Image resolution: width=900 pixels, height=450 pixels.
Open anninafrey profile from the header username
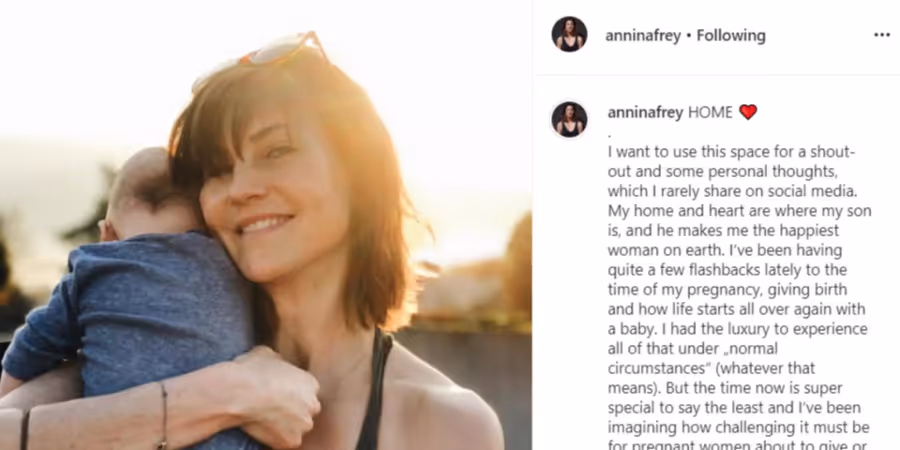point(643,36)
